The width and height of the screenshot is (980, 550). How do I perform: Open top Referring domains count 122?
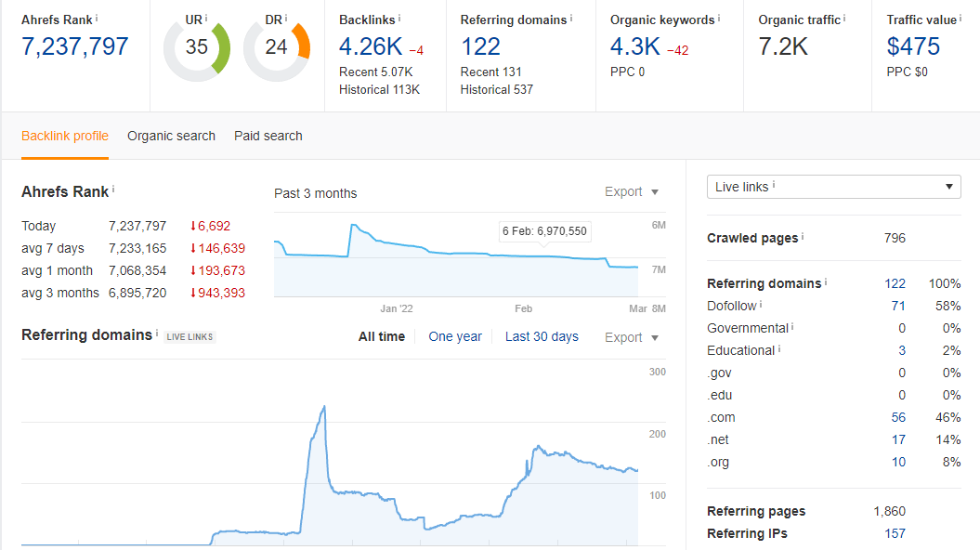(x=480, y=46)
